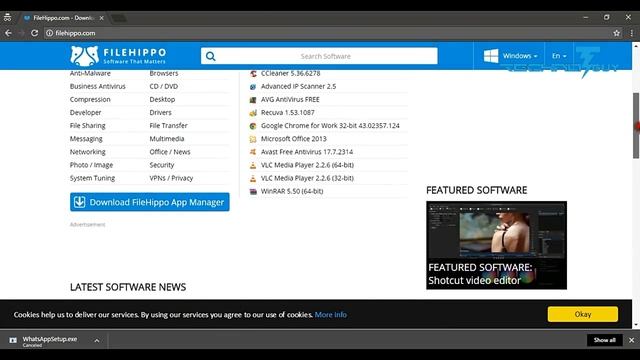
Task: Expand WhatsAppSetup.exe download options arrow
Action: (97, 340)
